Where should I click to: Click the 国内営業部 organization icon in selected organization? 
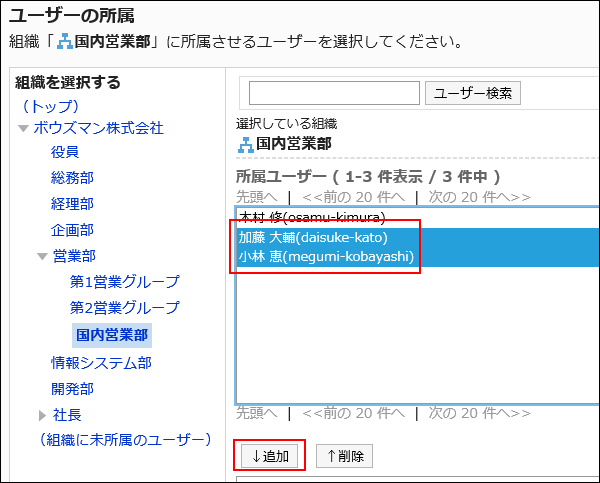pos(245,142)
